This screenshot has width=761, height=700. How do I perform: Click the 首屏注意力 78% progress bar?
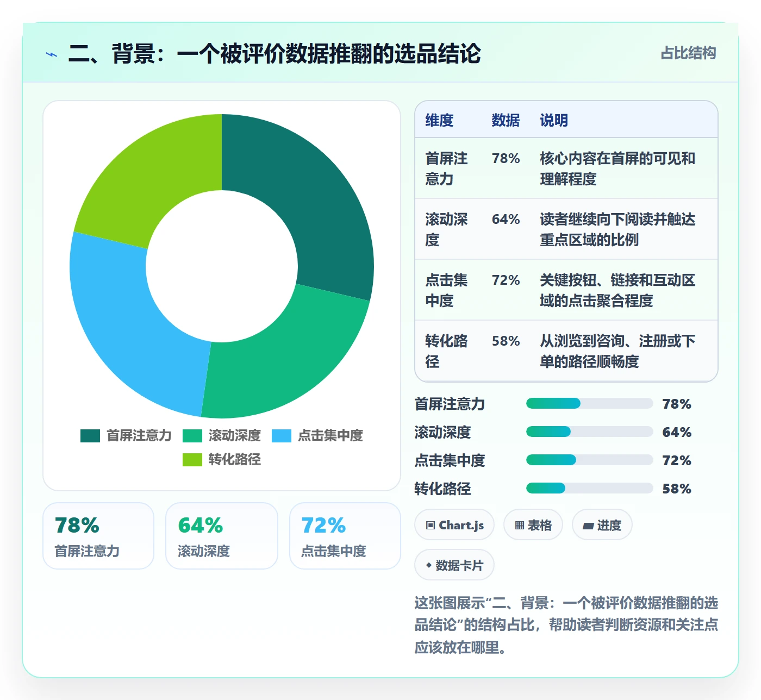click(x=589, y=403)
